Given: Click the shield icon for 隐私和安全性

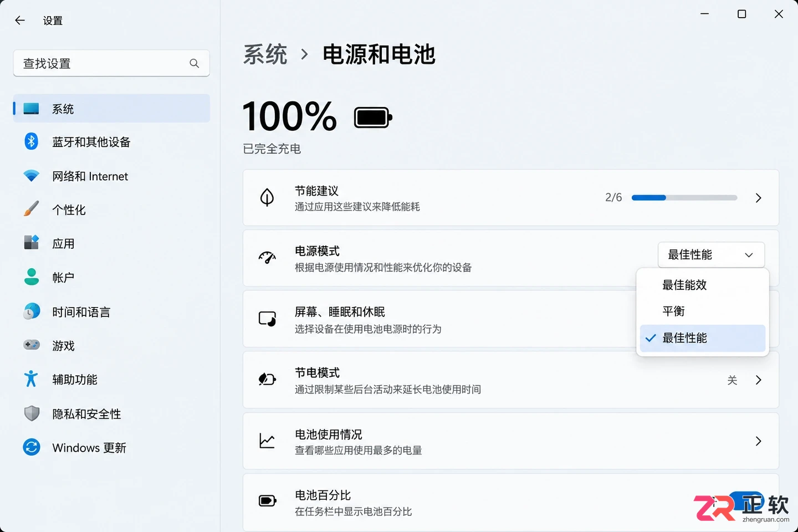Looking at the screenshot, I should point(32,413).
